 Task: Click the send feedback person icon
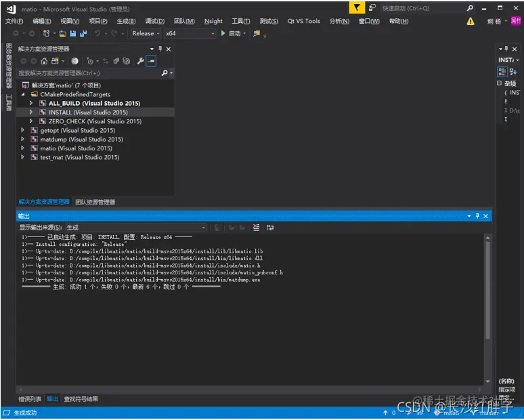click(372, 7)
